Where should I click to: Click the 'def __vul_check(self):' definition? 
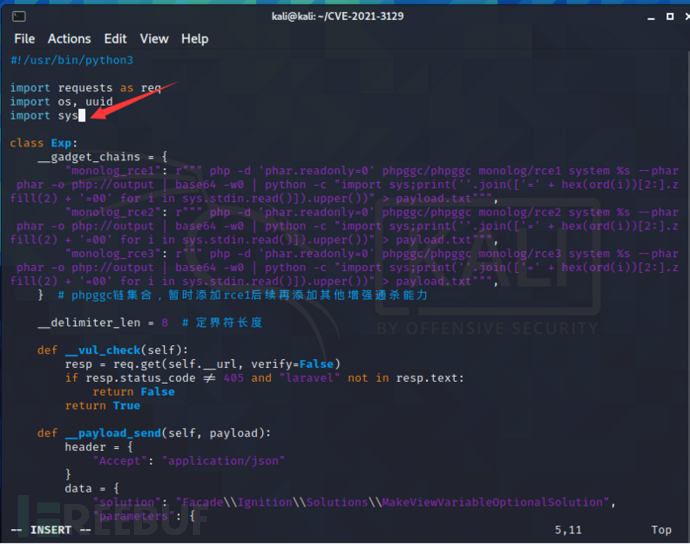[113, 350]
